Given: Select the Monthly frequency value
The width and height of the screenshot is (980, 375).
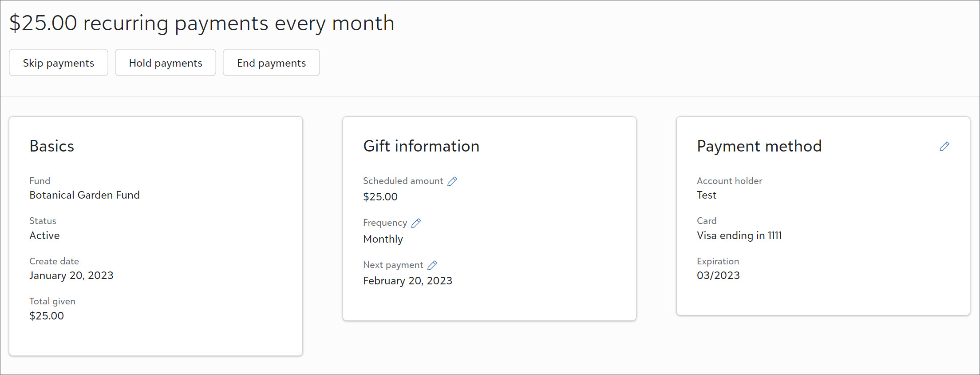Looking at the screenshot, I should click(x=383, y=239).
